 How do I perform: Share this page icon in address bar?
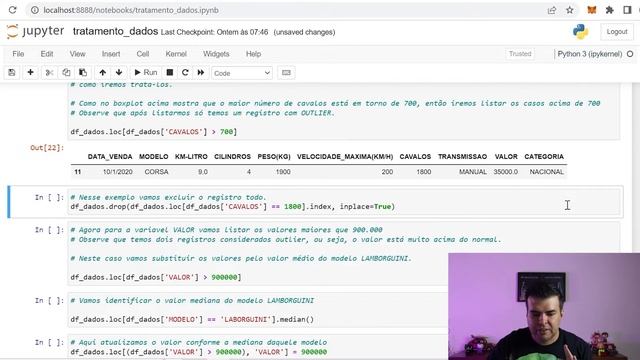tap(552, 10)
